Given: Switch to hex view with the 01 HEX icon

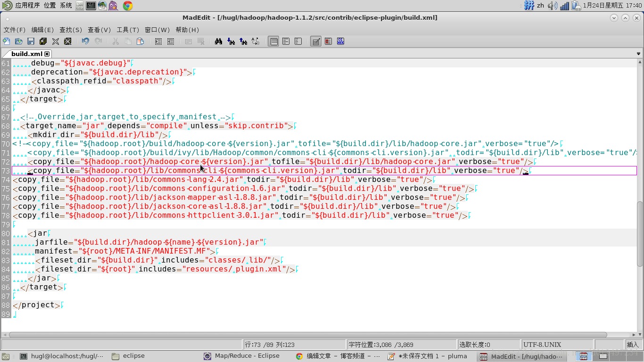Looking at the screenshot, I should (x=341, y=41).
